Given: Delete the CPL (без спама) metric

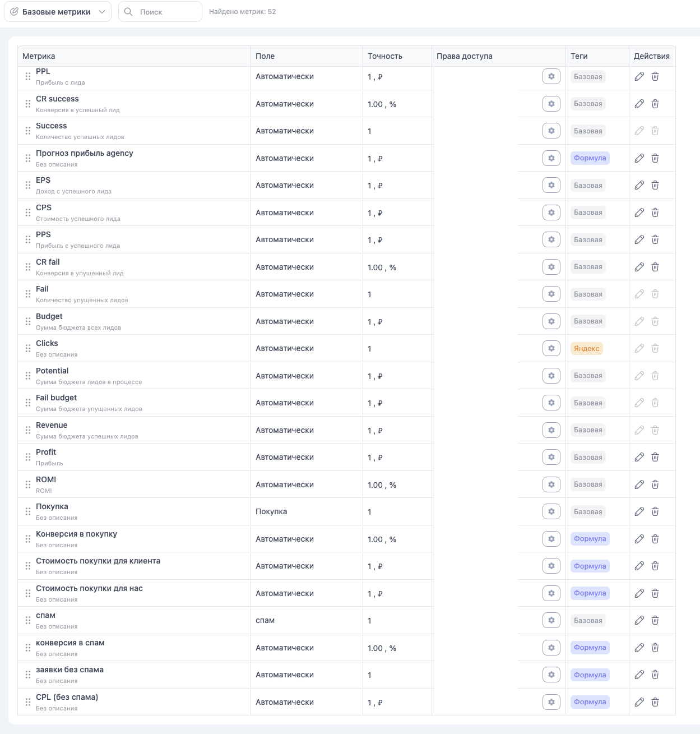Looking at the screenshot, I should 655,702.
